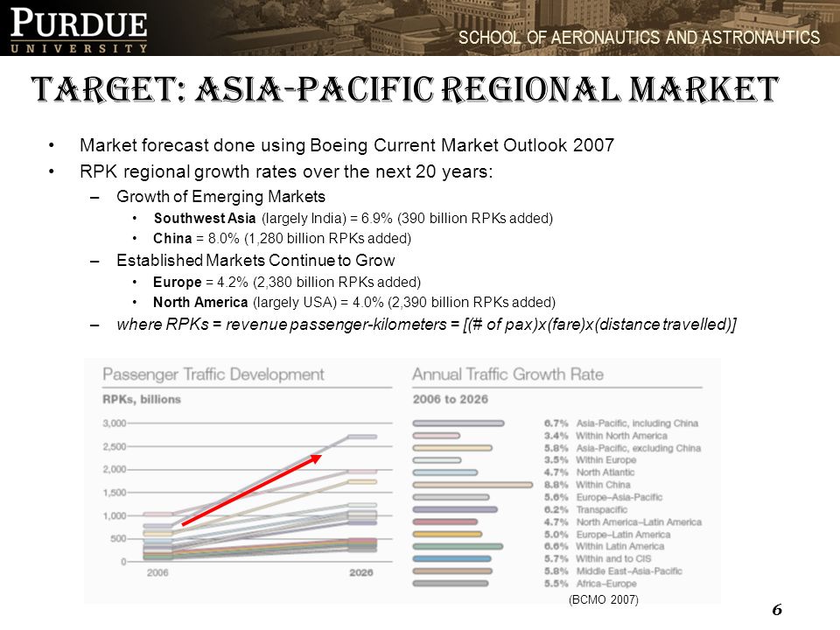Click the bold 'North America' text

coord(200,302)
